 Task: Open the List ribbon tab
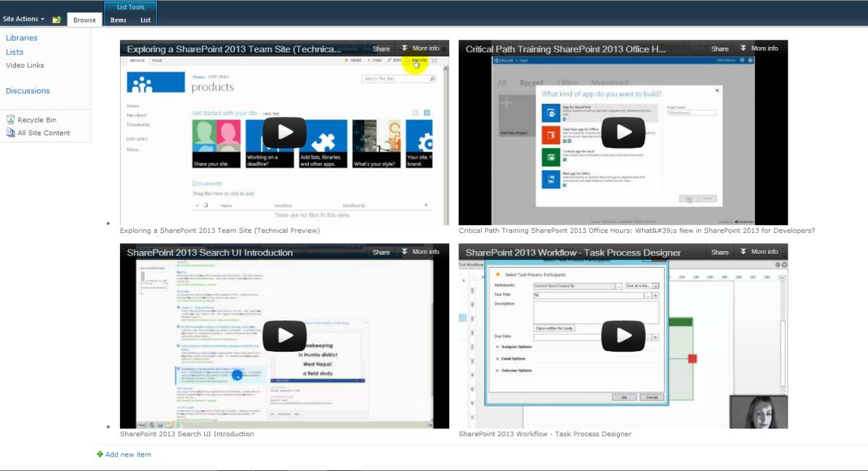coord(145,20)
